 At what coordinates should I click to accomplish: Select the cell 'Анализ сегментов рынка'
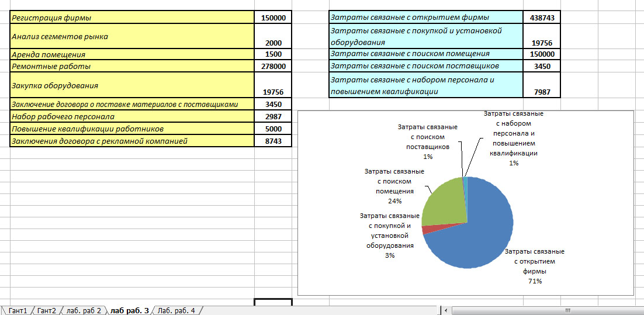tap(132, 36)
